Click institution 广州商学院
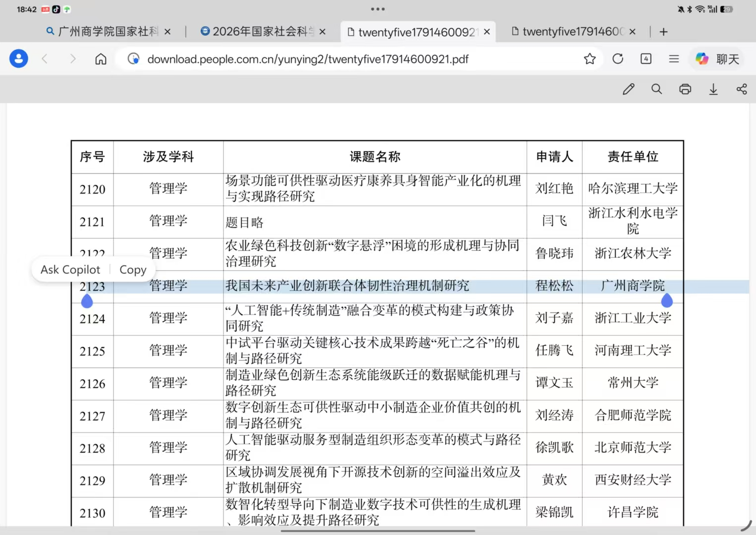 pos(633,286)
